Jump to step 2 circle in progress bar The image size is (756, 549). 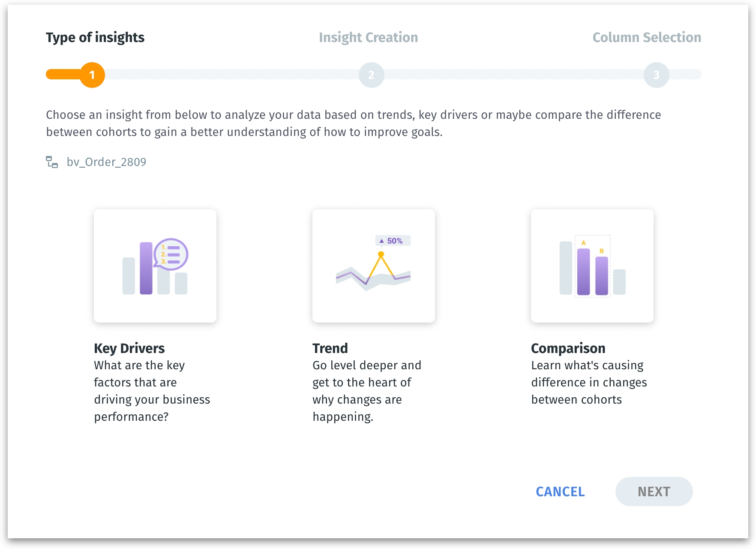[371, 75]
